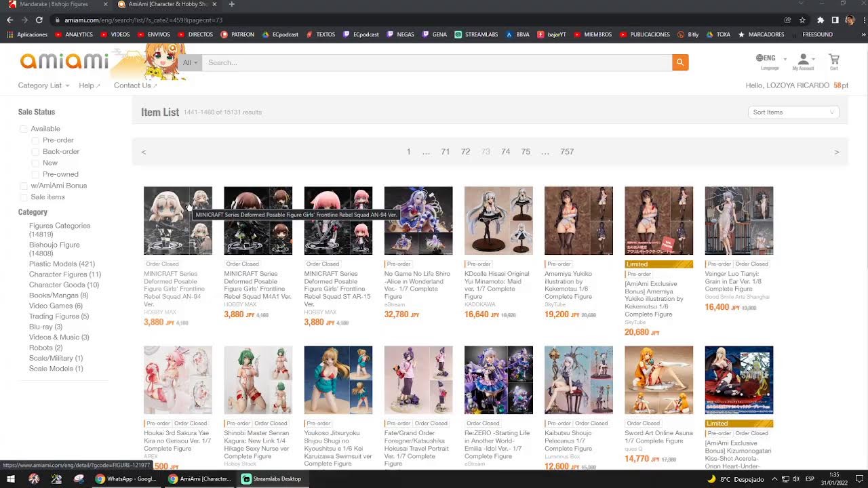Check the w/AmiAmi Bonus box

click(x=24, y=186)
